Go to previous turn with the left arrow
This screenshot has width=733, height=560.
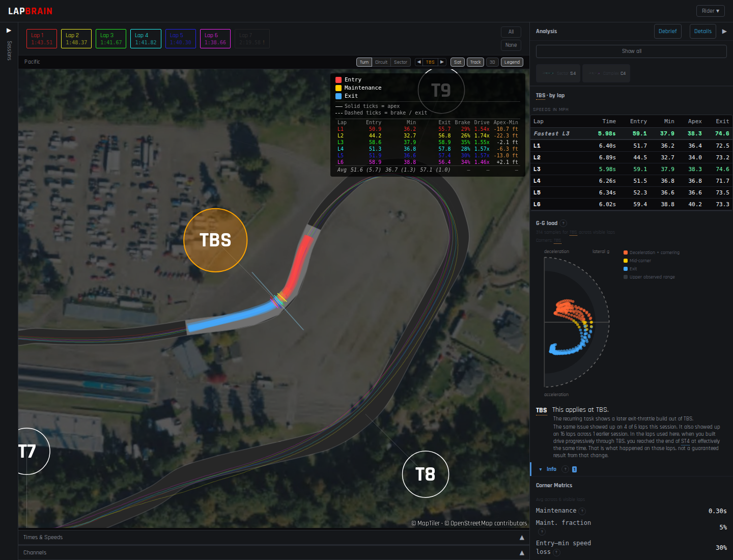(x=419, y=62)
